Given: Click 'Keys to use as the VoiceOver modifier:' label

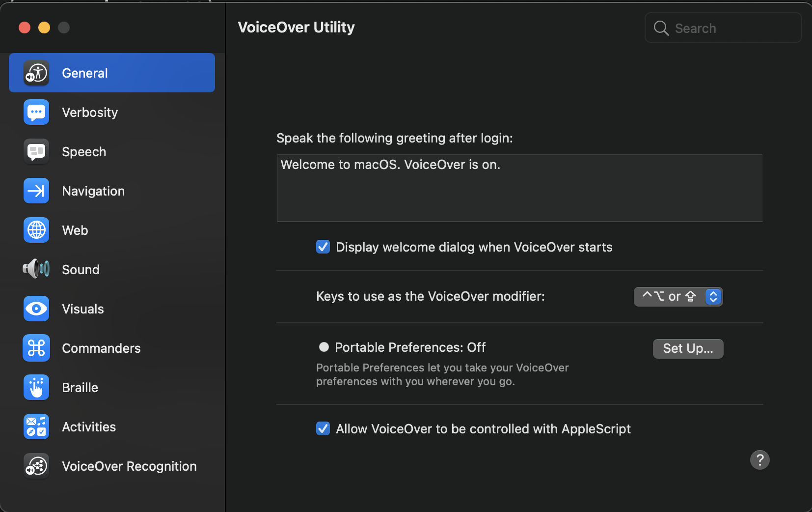Looking at the screenshot, I should pyautogui.click(x=431, y=296).
